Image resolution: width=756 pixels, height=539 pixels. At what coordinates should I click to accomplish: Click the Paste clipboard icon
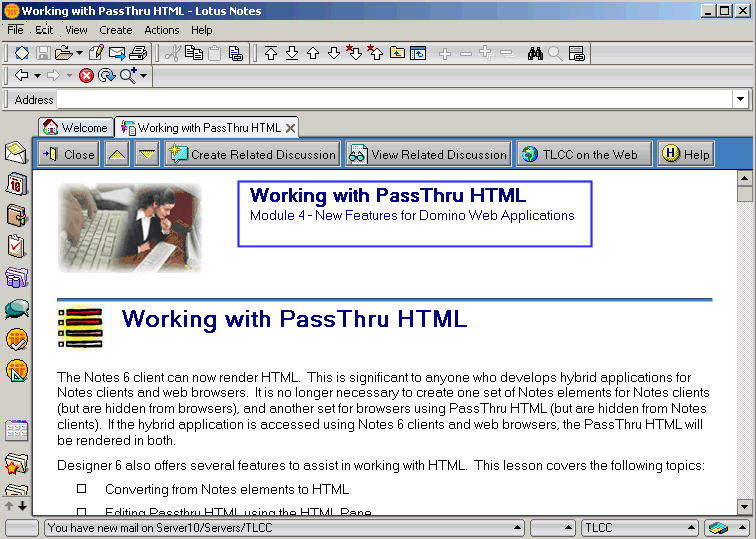pos(215,53)
